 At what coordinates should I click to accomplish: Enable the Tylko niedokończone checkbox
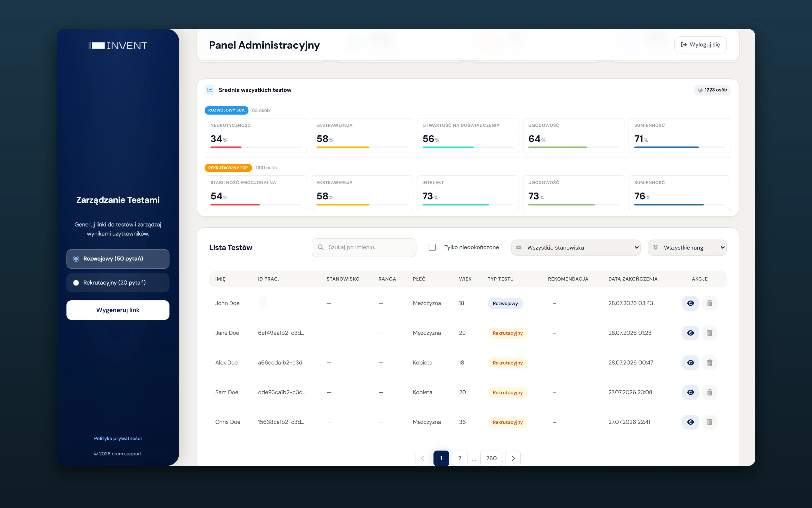click(432, 247)
